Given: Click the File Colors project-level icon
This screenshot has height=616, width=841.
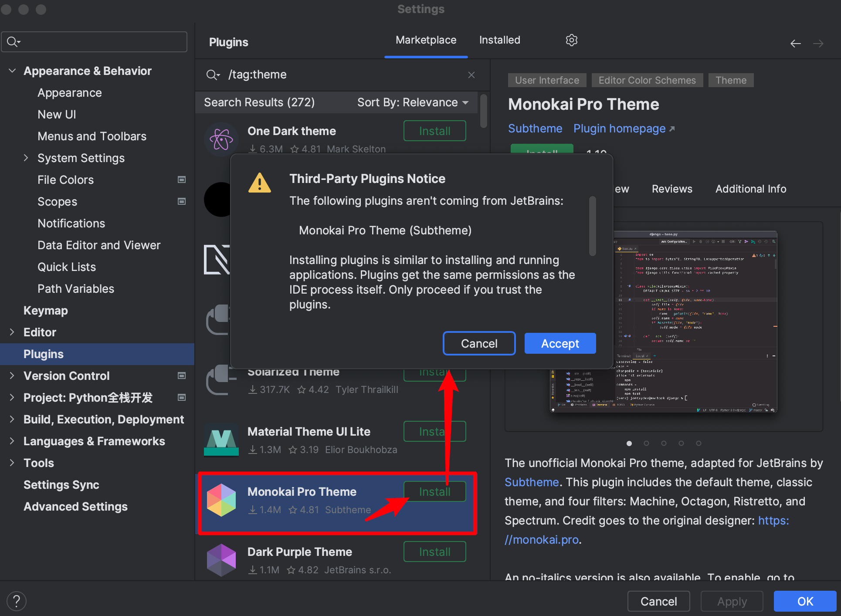Looking at the screenshot, I should point(182,179).
